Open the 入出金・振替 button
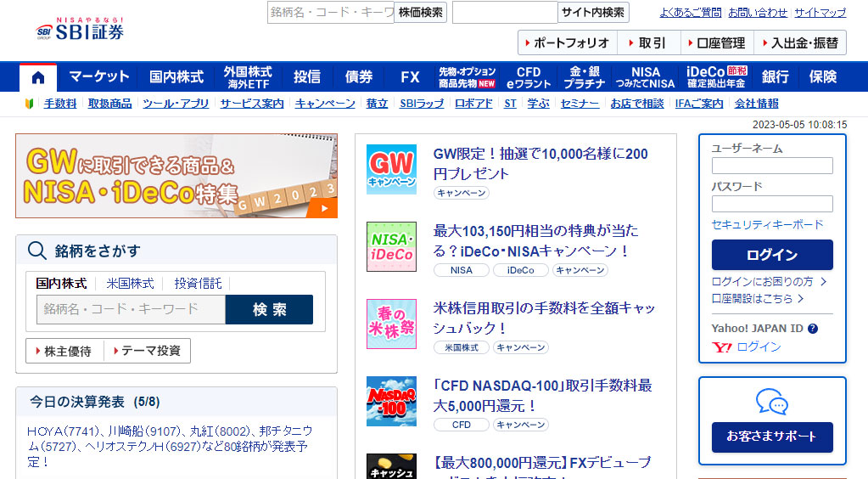This screenshot has width=868, height=479. 800,42
